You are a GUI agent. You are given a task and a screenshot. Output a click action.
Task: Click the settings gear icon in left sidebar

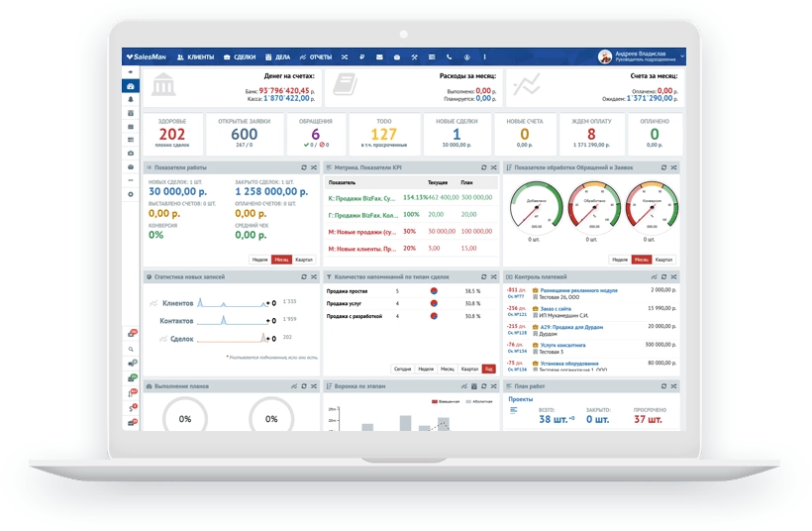pyautogui.click(x=131, y=194)
